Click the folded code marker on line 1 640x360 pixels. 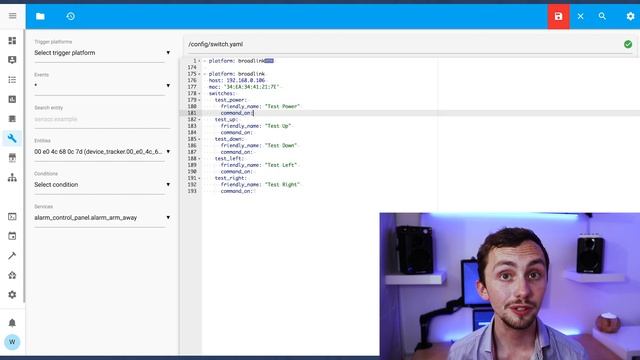click(269, 61)
